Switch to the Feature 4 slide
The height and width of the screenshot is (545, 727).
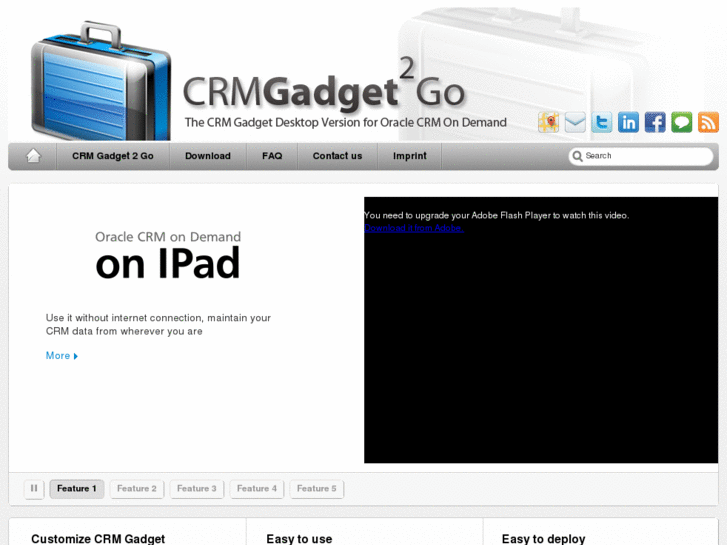pyautogui.click(x=257, y=488)
